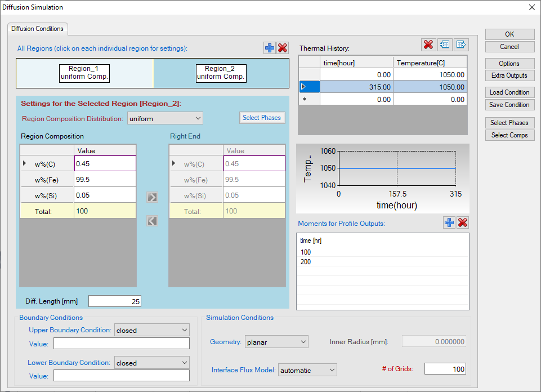
Task: Click the export table icon in Thermal History
Action: [x=461, y=45]
